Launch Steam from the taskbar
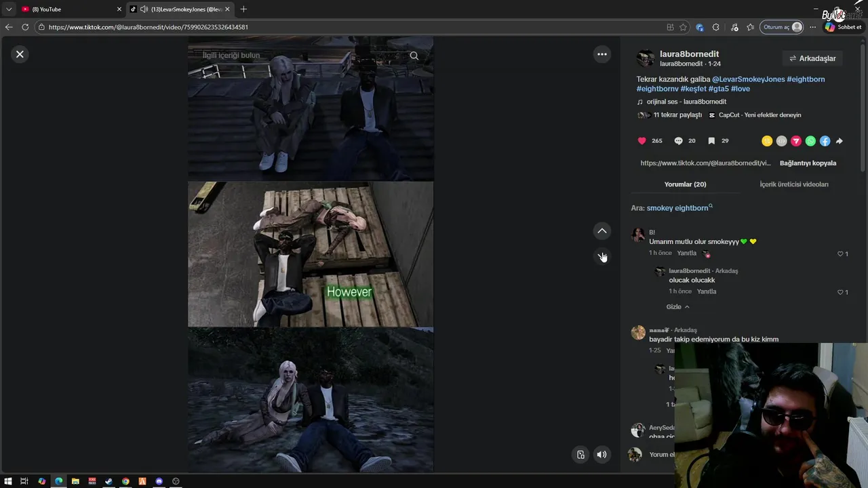 tap(108, 481)
